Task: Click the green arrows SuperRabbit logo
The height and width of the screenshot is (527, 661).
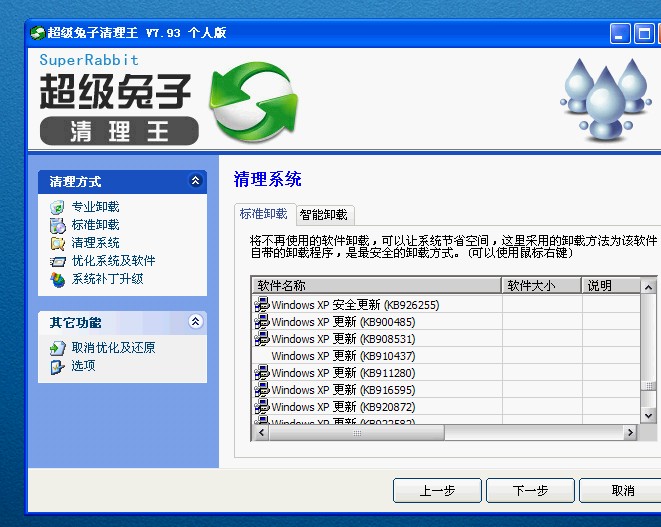Action: 253,102
